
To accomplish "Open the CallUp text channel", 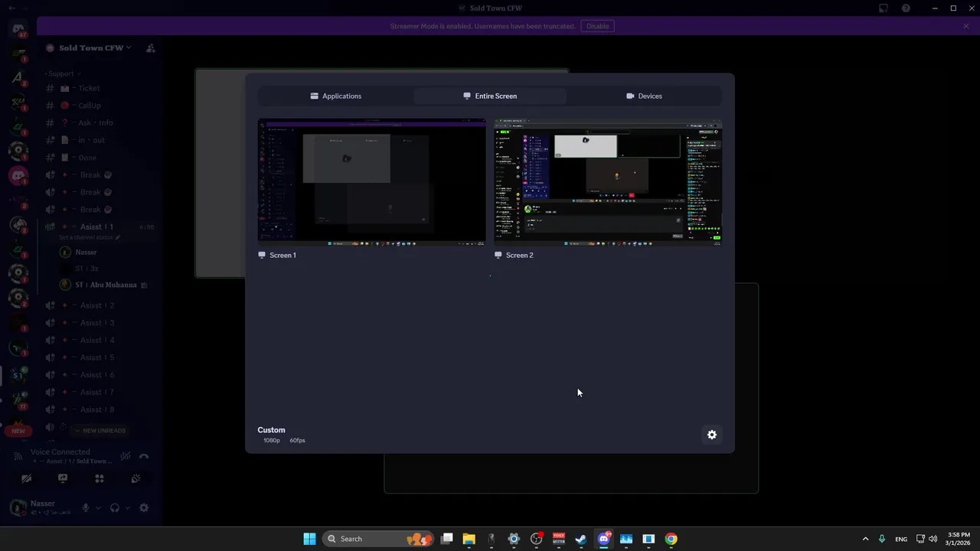I will click(100, 106).
